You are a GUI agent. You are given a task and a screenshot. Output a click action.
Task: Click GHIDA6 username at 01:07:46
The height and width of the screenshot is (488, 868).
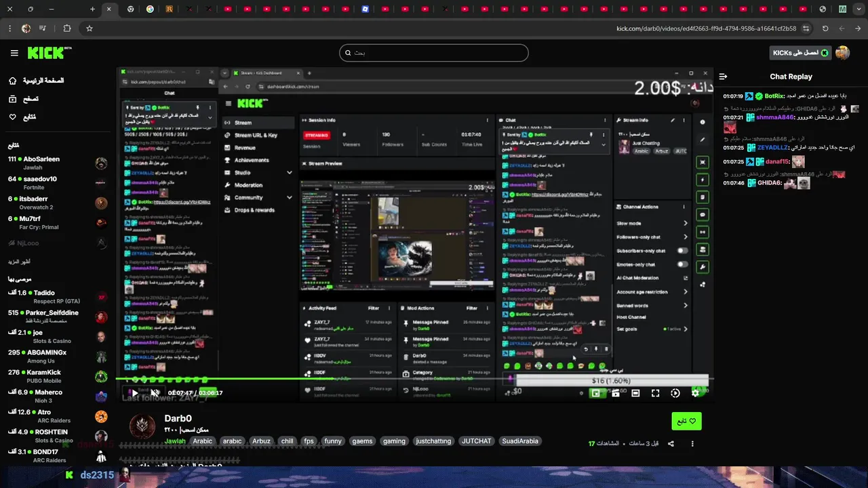click(770, 183)
